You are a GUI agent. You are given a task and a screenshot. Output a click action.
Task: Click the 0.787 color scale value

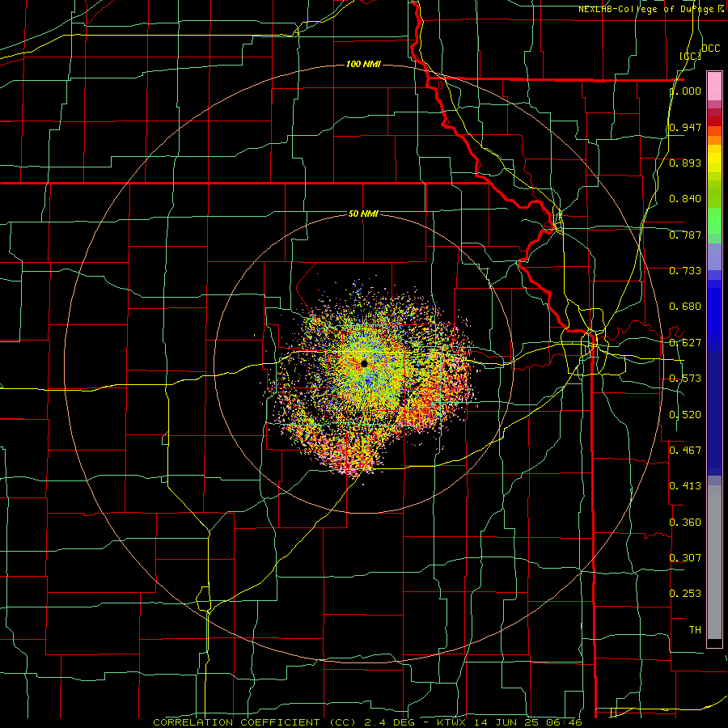pyautogui.click(x=685, y=235)
